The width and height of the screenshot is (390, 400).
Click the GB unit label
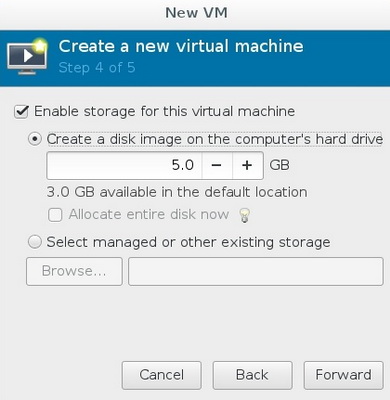[279, 165]
